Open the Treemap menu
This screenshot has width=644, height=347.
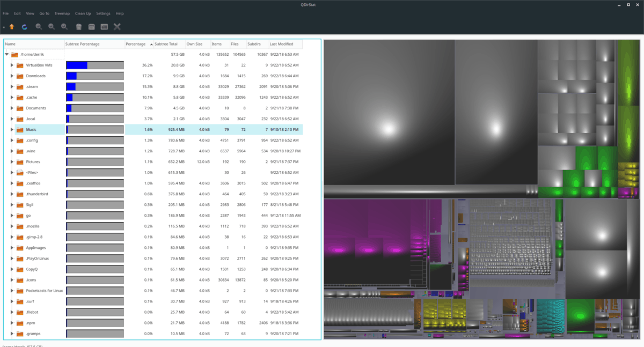click(x=62, y=13)
